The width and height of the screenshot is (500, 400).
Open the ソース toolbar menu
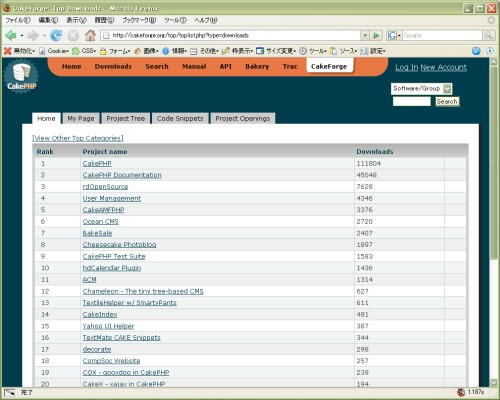point(344,51)
